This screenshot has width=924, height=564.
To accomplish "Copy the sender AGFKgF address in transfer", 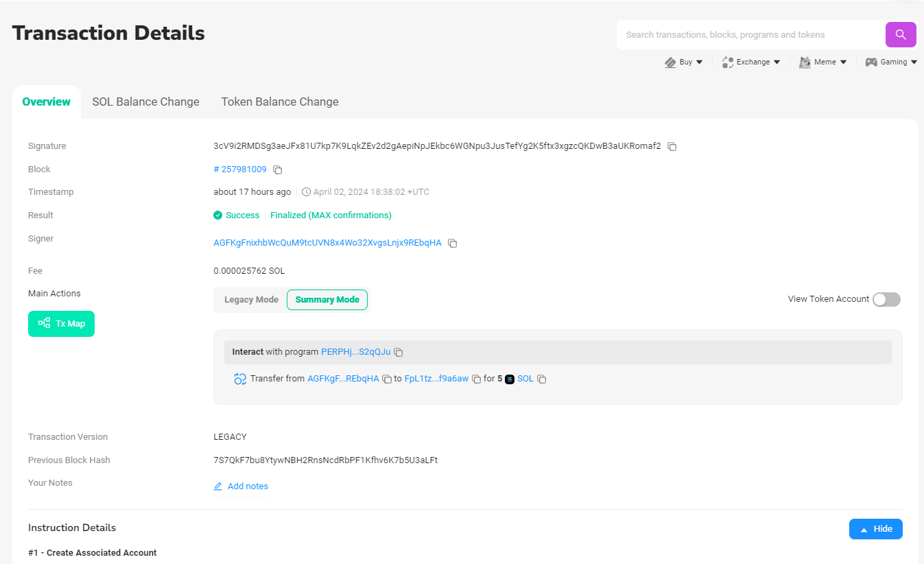I will pyautogui.click(x=387, y=379).
